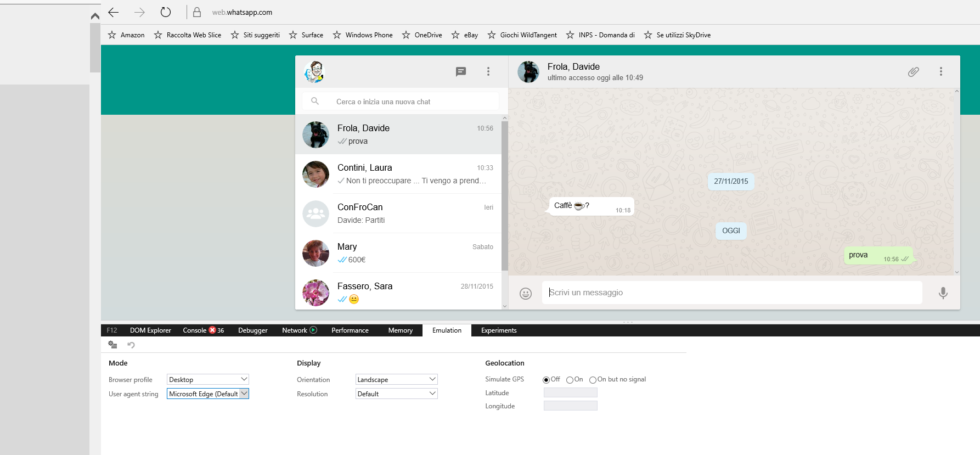Select GPS simulation On radio button

click(570, 380)
